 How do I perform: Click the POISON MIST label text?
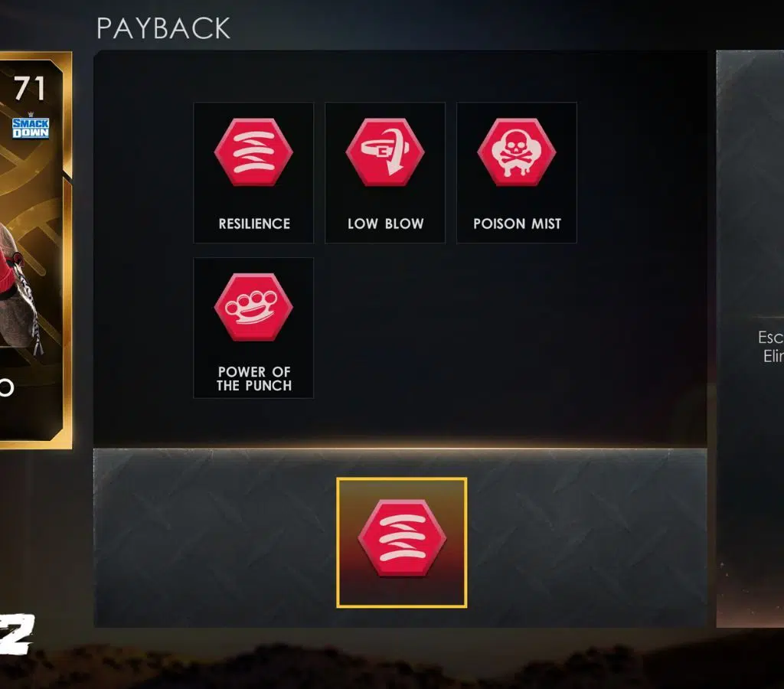(x=517, y=224)
